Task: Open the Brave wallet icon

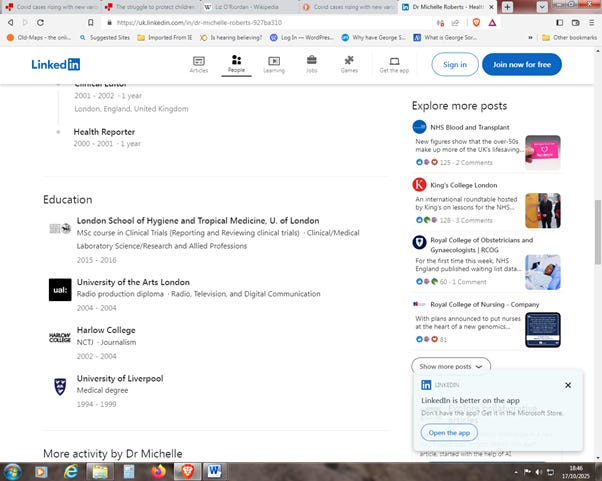Action: point(576,23)
